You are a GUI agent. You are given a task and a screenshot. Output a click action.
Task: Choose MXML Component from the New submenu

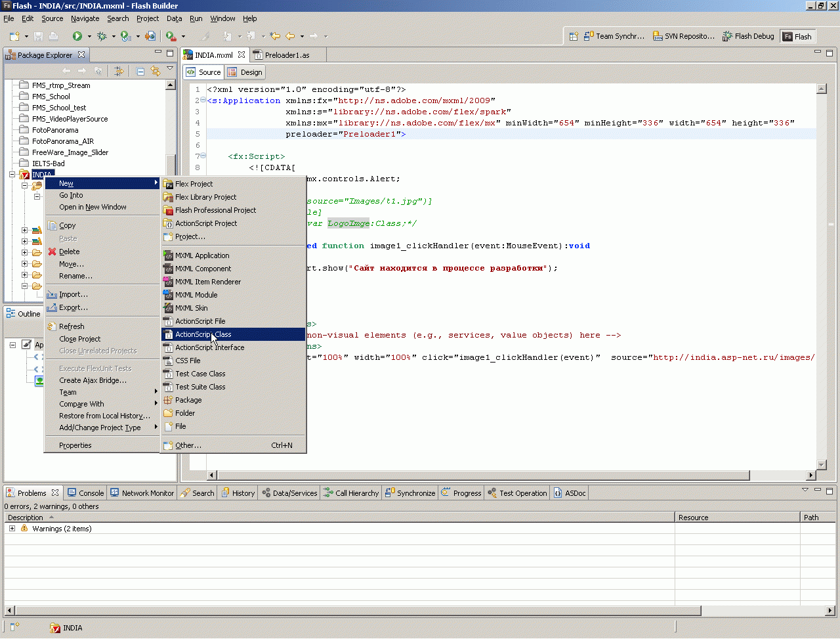203,269
